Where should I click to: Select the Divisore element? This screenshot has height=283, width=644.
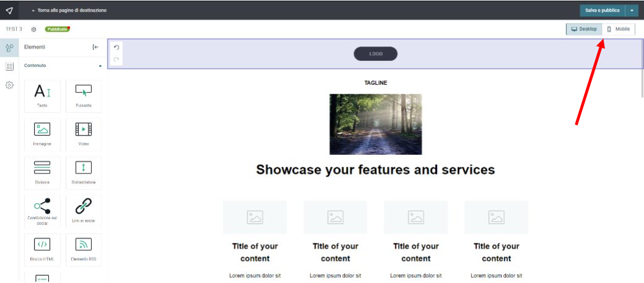(42, 173)
